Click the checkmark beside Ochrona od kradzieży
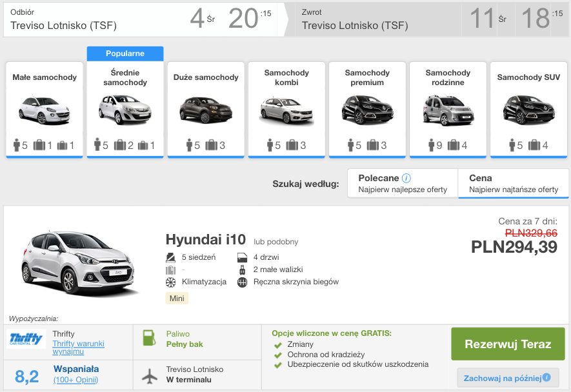Screen dimensions: 571x392 pyautogui.click(x=278, y=355)
